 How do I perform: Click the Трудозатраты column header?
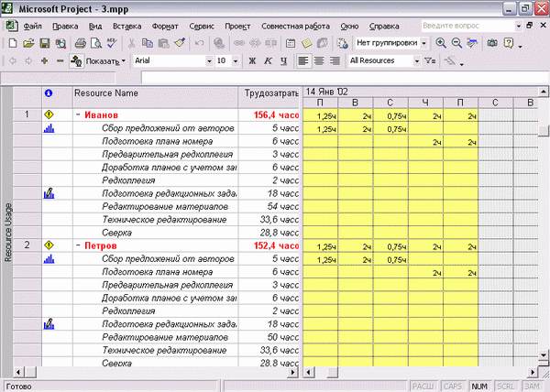click(269, 97)
